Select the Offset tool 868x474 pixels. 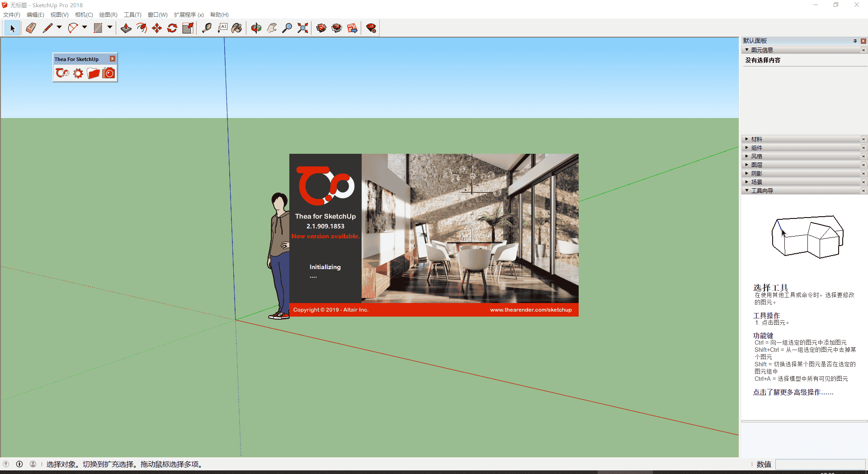pyautogui.click(x=142, y=28)
